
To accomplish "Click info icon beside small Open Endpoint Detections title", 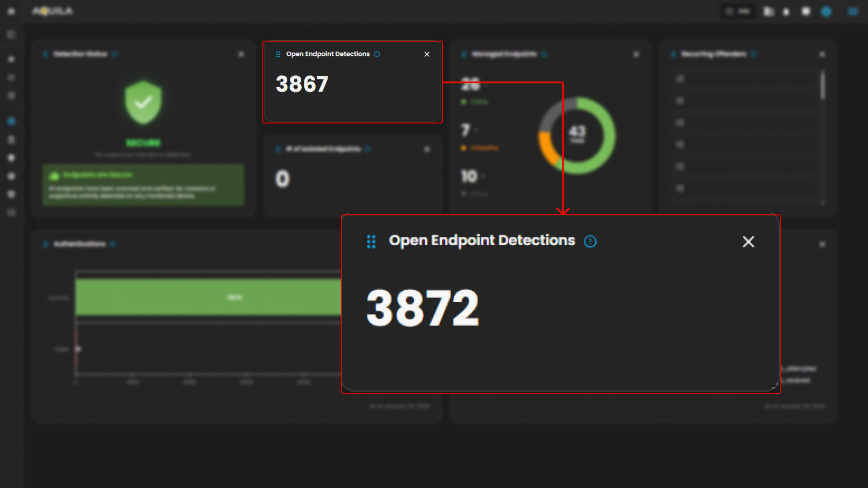I will (x=377, y=54).
